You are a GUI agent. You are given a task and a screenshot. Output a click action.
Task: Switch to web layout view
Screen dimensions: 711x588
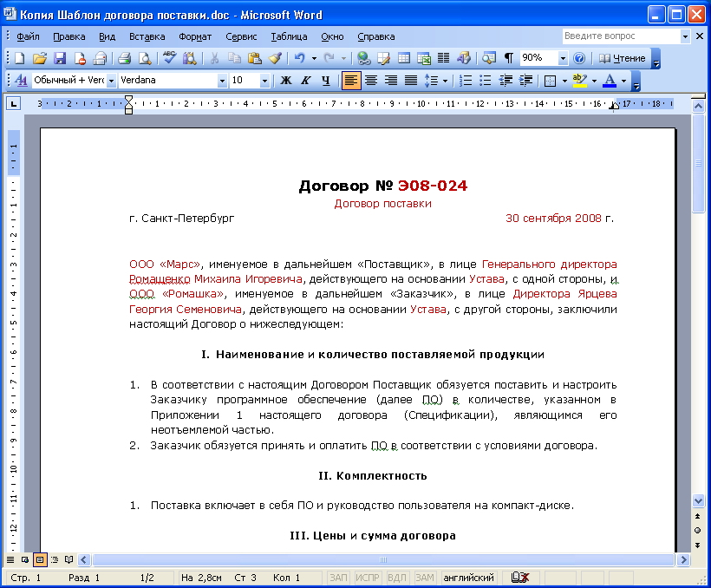point(25,559)
